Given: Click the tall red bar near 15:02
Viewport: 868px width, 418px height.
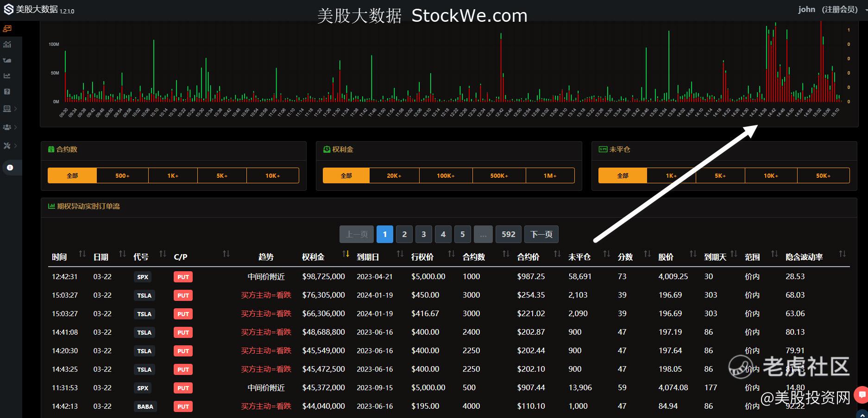Looking at the screenshot, I should 821,60.
